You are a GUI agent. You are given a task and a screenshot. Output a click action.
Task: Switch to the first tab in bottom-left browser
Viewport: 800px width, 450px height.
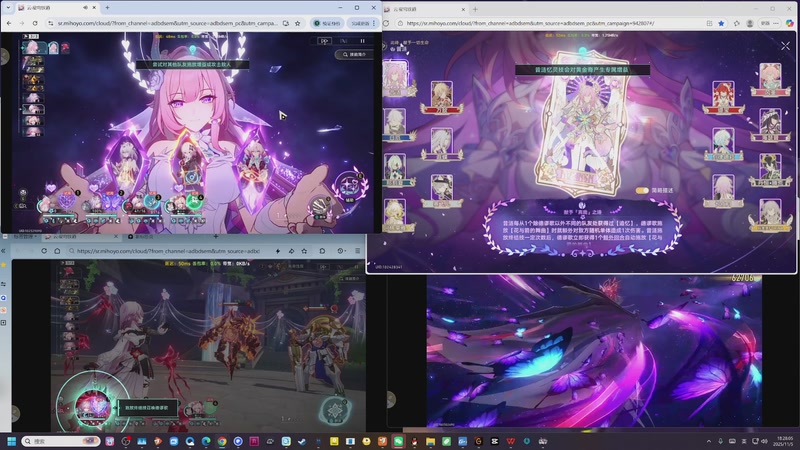pos(23,237)
